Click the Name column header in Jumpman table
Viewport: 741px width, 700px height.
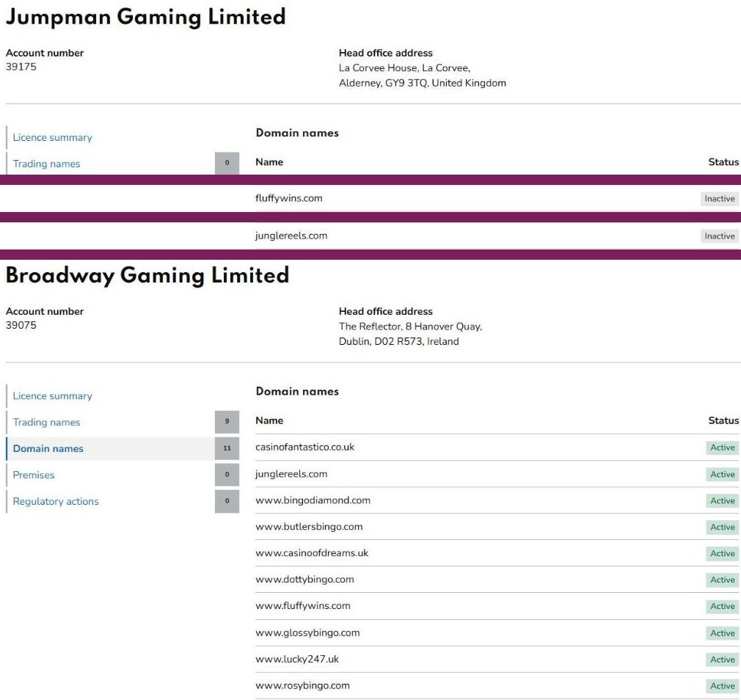pyautogui.click(x=269, y=162)
